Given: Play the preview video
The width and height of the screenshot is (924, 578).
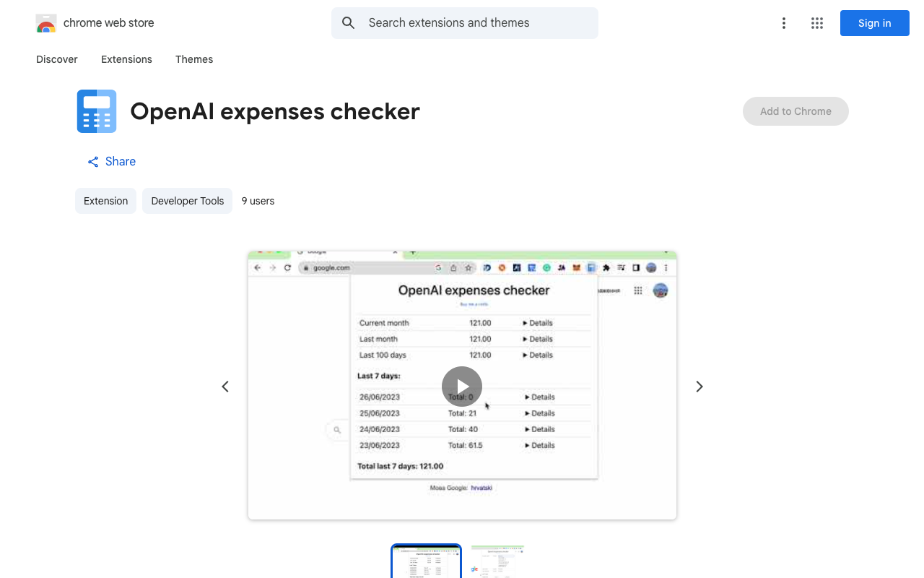Looking at the screenshot, I should click(462, 387).
